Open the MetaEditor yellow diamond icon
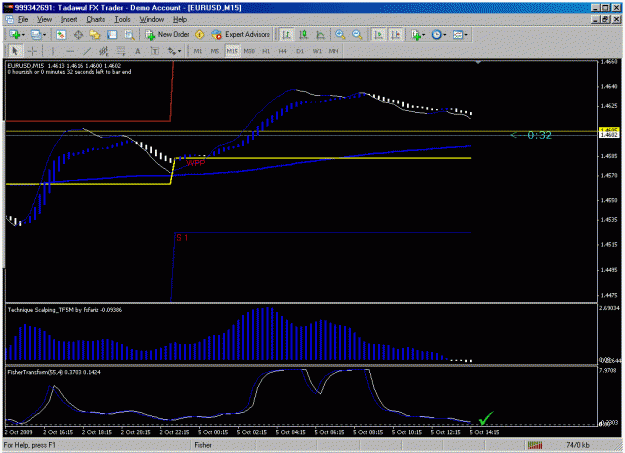The height and width of the screenshot is (453, 625). (x=200, y=35)
